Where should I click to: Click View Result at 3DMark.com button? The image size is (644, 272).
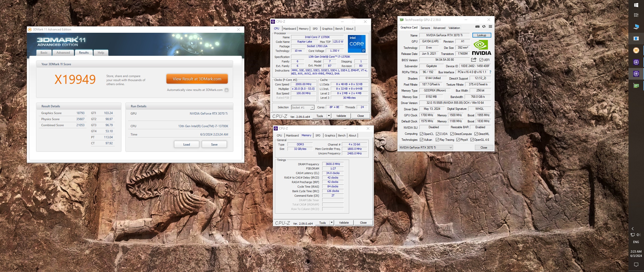[x=197, y=79]
